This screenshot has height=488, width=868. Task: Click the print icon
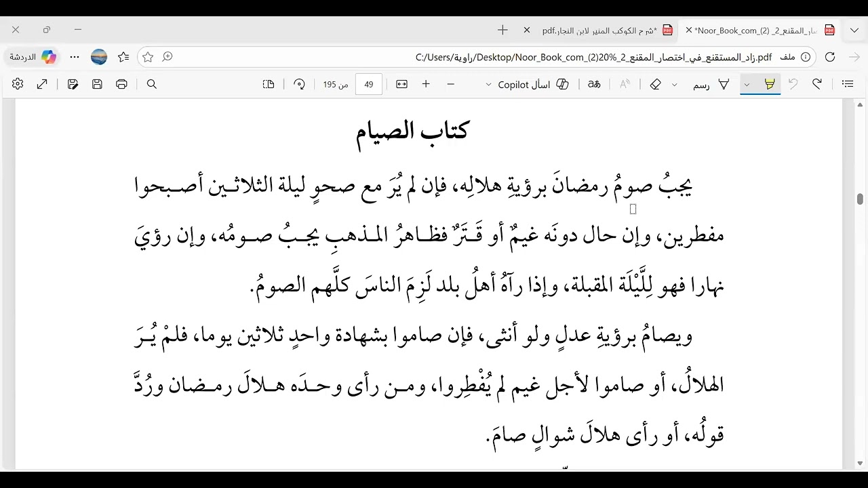121,84
